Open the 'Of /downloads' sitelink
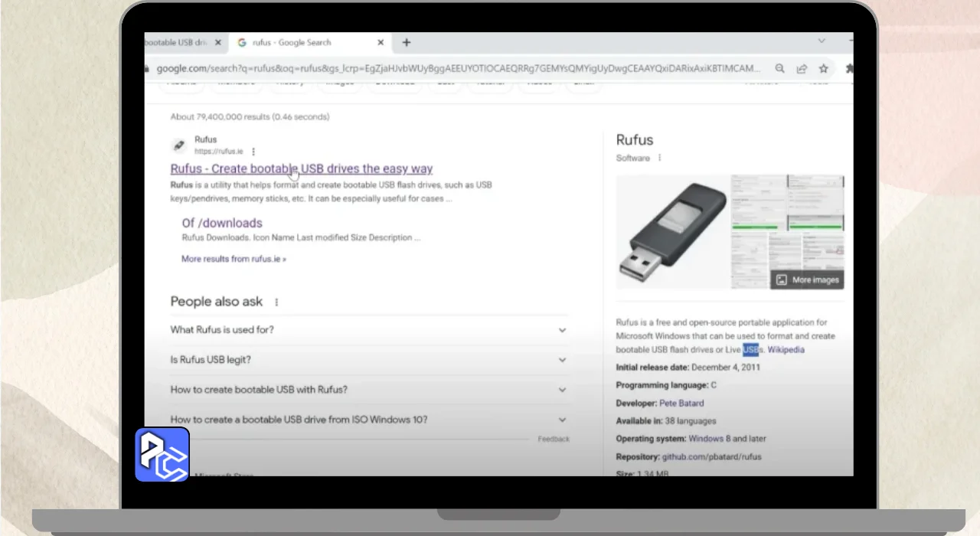This screenshot has height=536, width=980. point(222,223)
